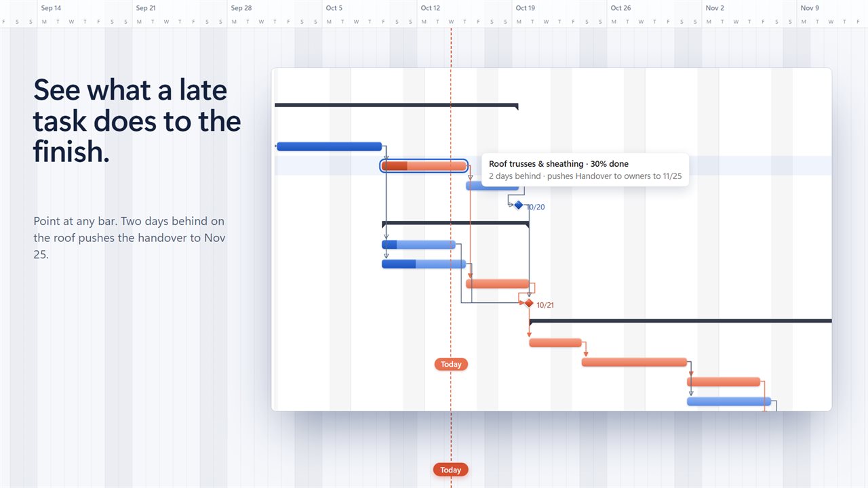Select the light blue bar at the chart bottom

coord(729,401)
